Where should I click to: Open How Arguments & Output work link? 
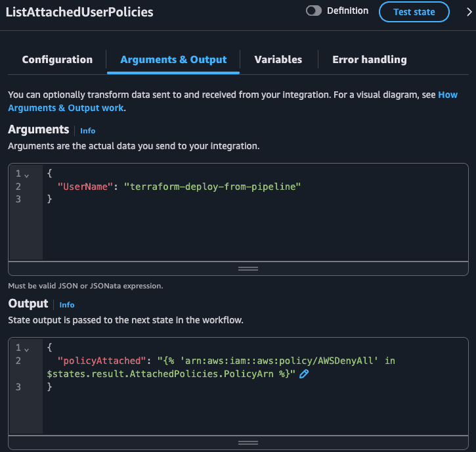tap(232, 101)
